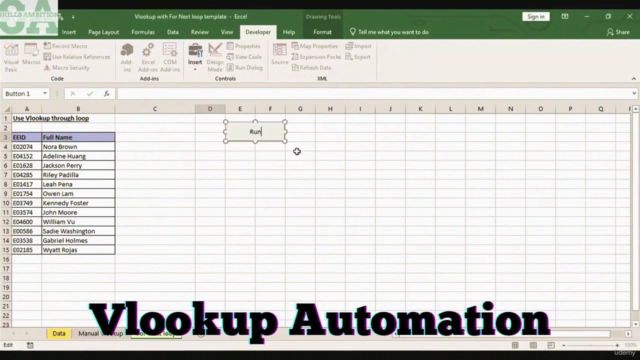Click Run Dialog
The height and width of the screenshot is (360, 640).
[x=244, y=68]
